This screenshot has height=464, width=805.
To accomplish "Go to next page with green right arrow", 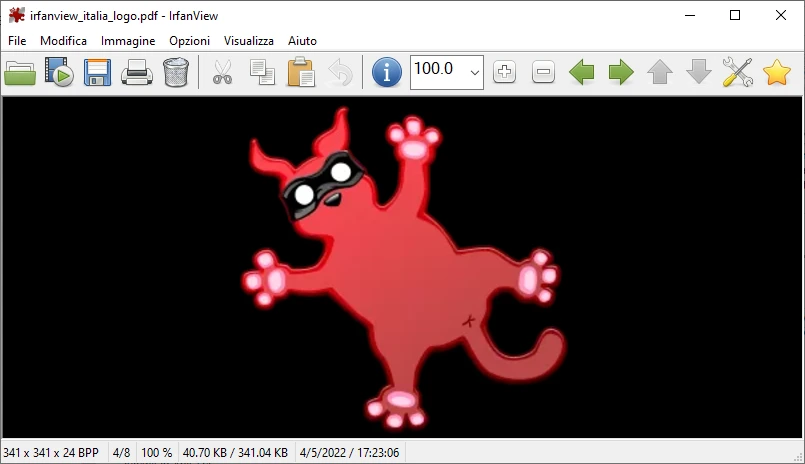I will 621,72.
